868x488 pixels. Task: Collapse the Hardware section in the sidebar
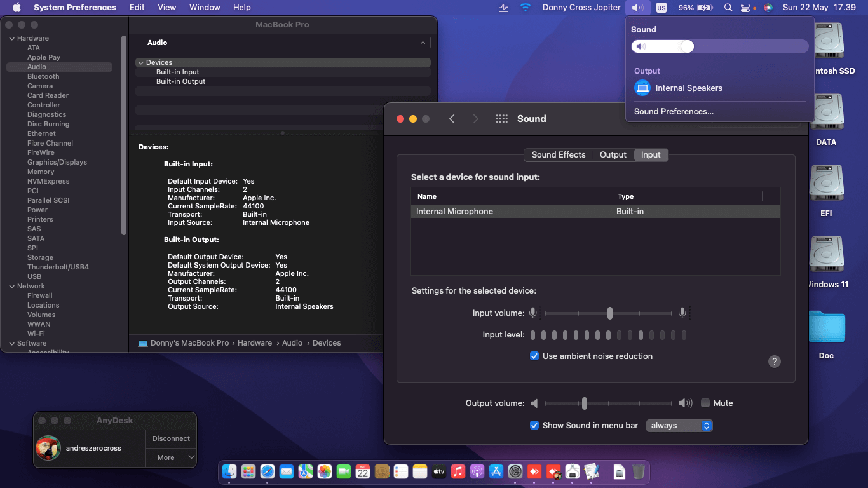(x=11, y=38)
